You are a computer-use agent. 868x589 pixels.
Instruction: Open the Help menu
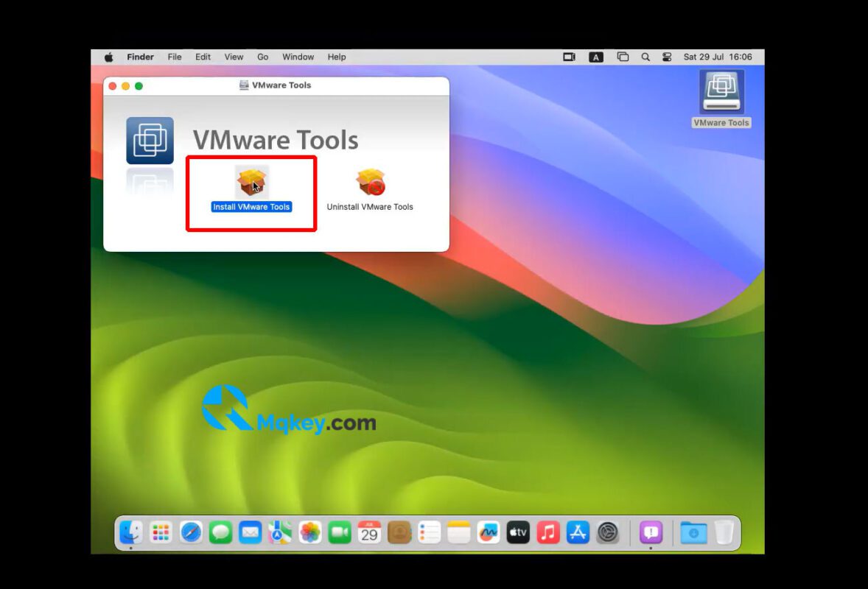tap(337, 57)
